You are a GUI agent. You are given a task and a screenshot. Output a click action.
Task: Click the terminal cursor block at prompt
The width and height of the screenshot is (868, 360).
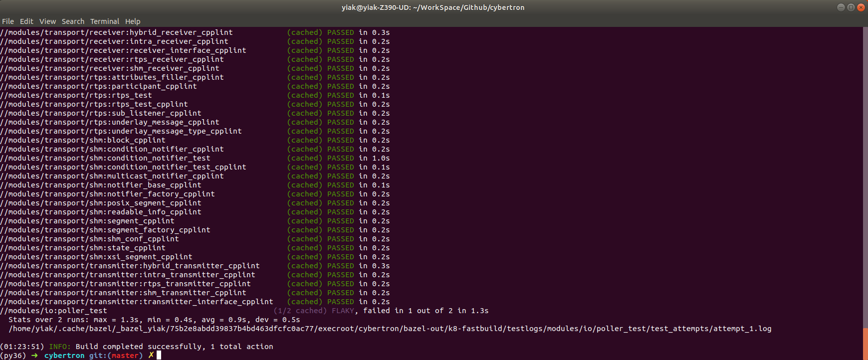pyautogui.click(x=159, y=356)
